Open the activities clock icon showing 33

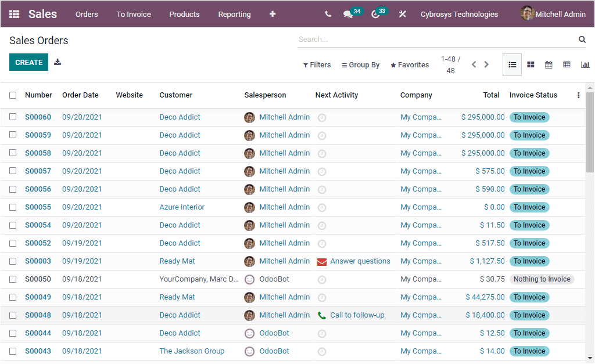[375, 14]
